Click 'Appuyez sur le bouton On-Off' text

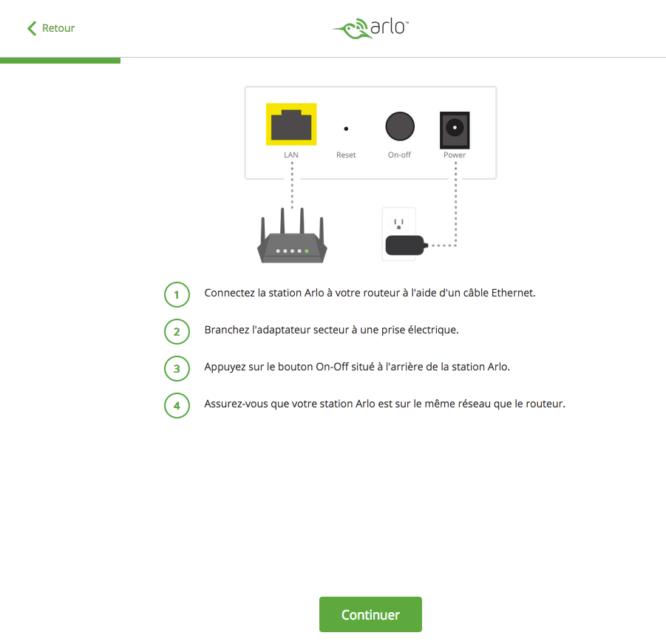357,367
